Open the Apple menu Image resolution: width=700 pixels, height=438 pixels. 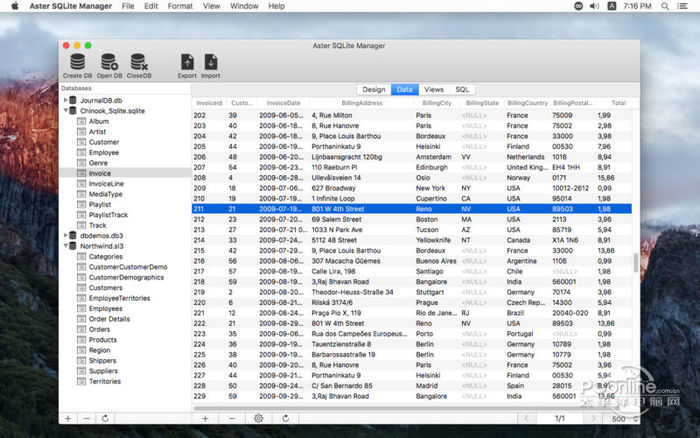point(15,6)
